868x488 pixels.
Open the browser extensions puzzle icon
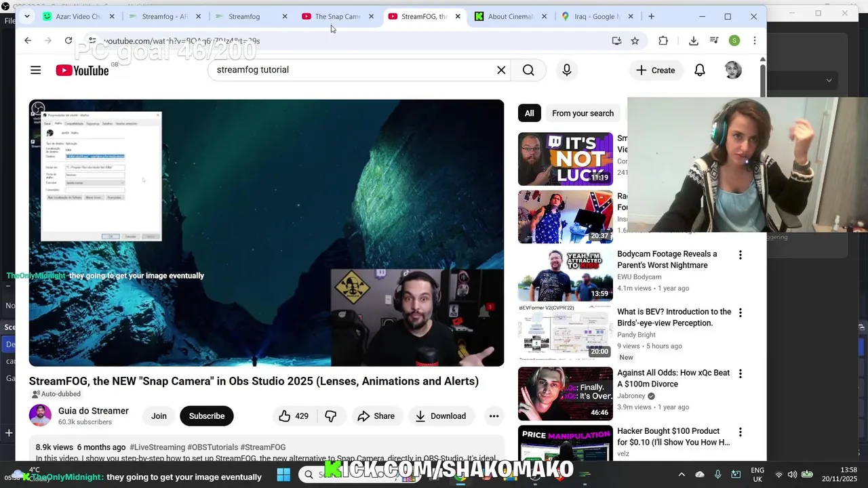pyautogui.click(x=663, y=41)
